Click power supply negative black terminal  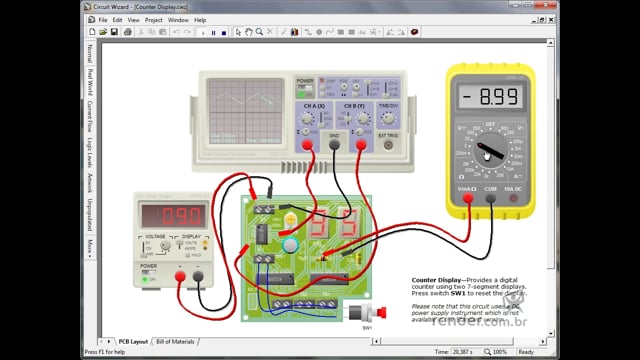(198, 276)
